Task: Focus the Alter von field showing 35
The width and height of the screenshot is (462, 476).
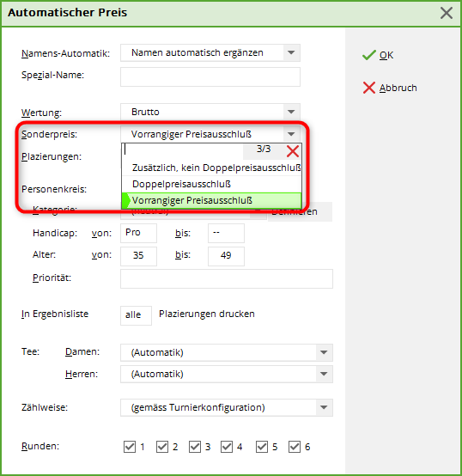Action: 138,256
